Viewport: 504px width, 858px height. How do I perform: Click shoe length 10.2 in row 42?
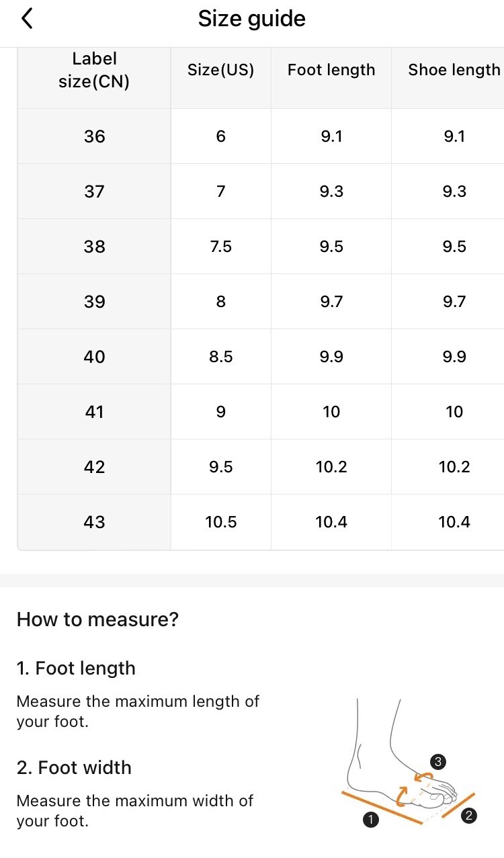(x=454, y=467)
